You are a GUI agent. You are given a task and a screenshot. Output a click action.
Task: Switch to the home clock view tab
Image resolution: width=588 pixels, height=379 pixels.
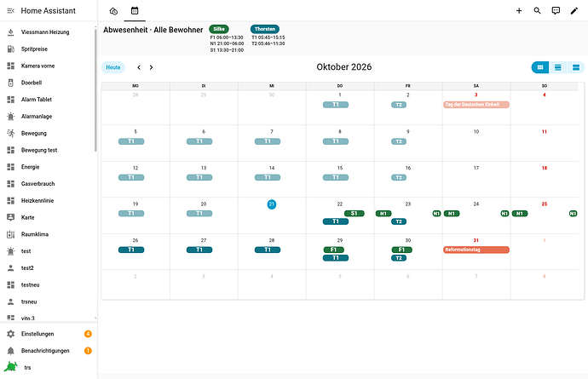[113, 11]
